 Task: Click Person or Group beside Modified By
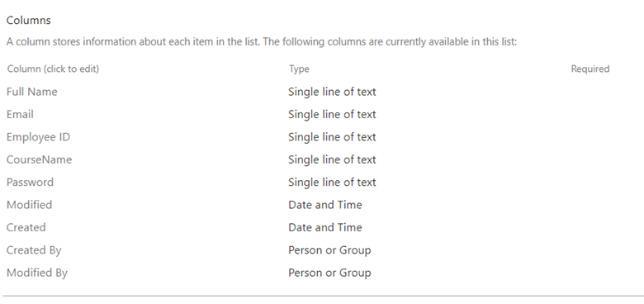coord(329,273)
